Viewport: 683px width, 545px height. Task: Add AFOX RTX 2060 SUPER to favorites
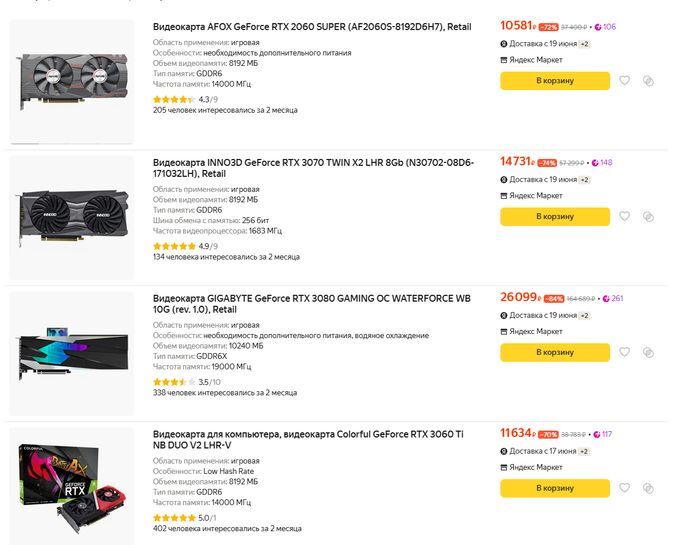coord(625,81)
